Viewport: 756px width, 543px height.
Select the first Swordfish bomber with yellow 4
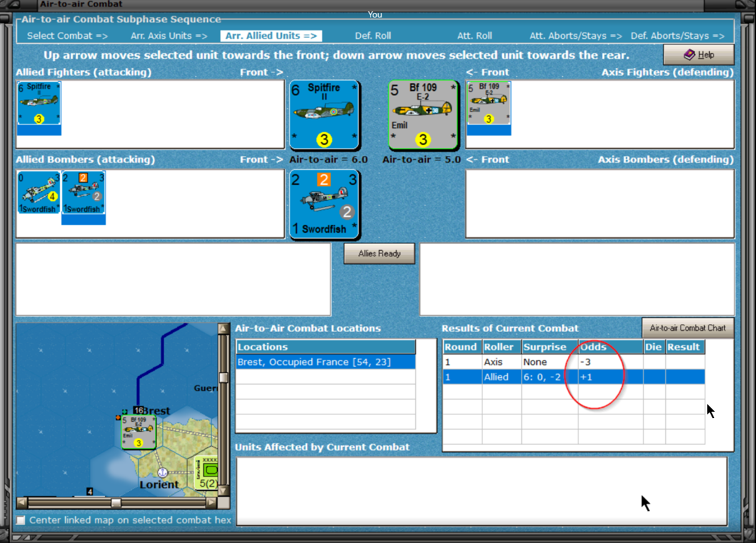(x=39, y=193)
